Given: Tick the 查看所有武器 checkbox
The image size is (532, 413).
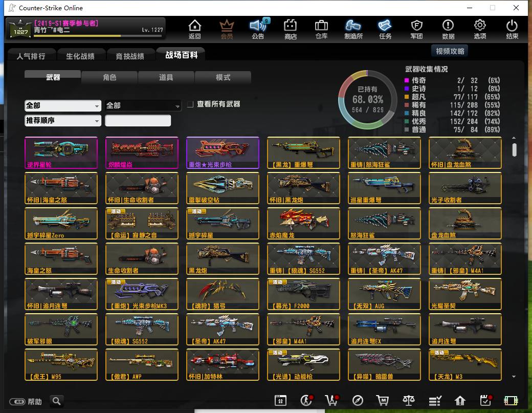Looking at the screenshot, I should 190,104.
